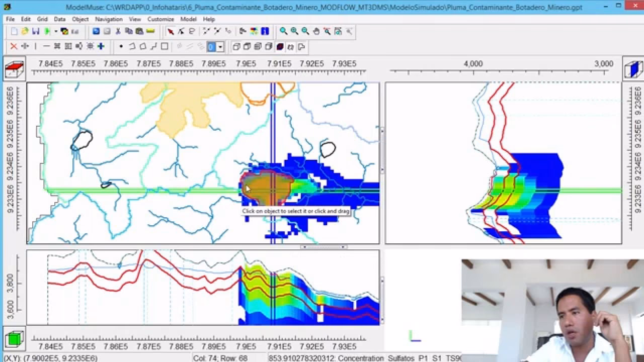Create a new model file
Viewport: 644px width, 362px height.
(14, 31)
